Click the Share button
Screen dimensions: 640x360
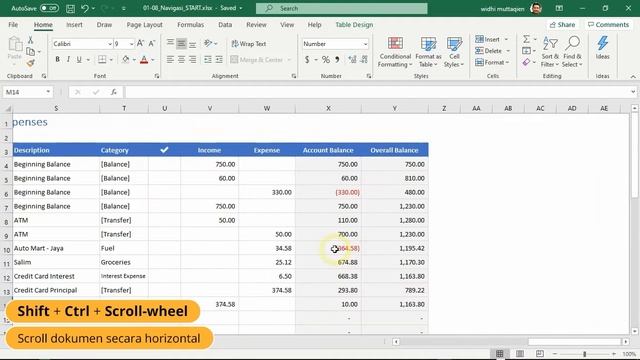[562, 25]
